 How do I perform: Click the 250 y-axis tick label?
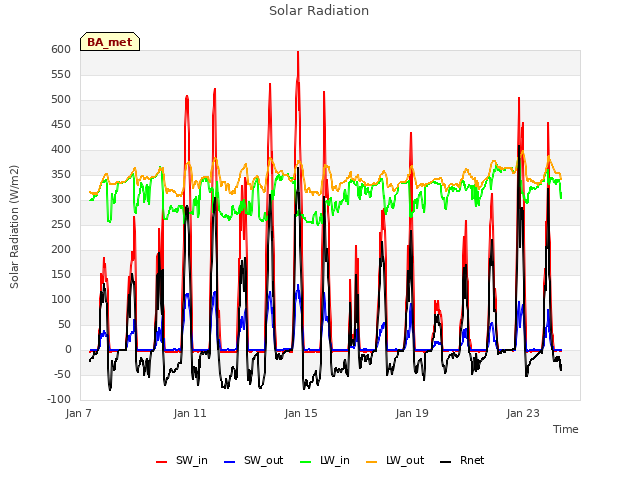coord(61,224)
